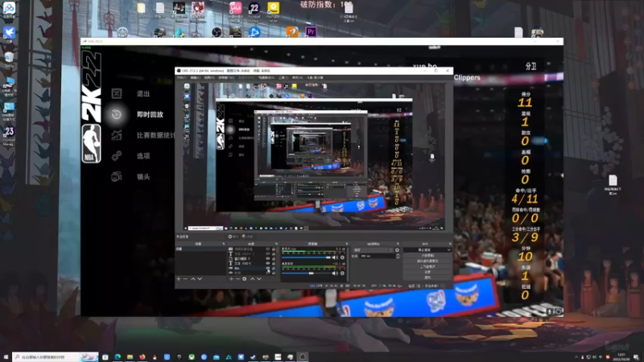Click the source Properties button above Scenes

tap(233, 237)
